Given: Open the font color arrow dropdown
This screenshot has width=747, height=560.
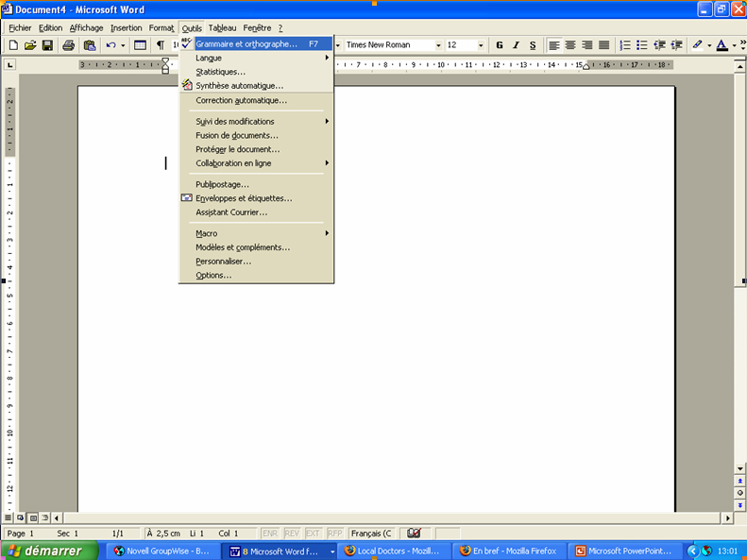Looking at the screenshot, I should [734, 45].
